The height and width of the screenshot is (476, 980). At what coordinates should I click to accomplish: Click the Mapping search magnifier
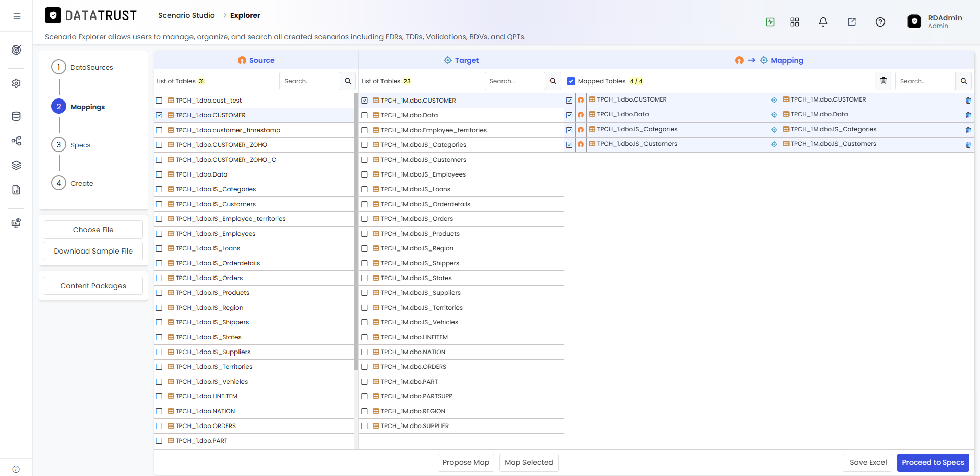[x=964, y=81]
